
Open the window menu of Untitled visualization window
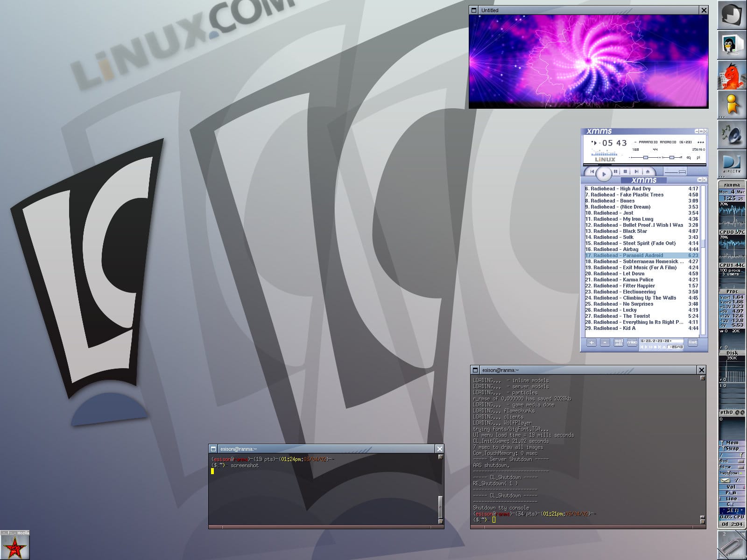click(474, 10)
